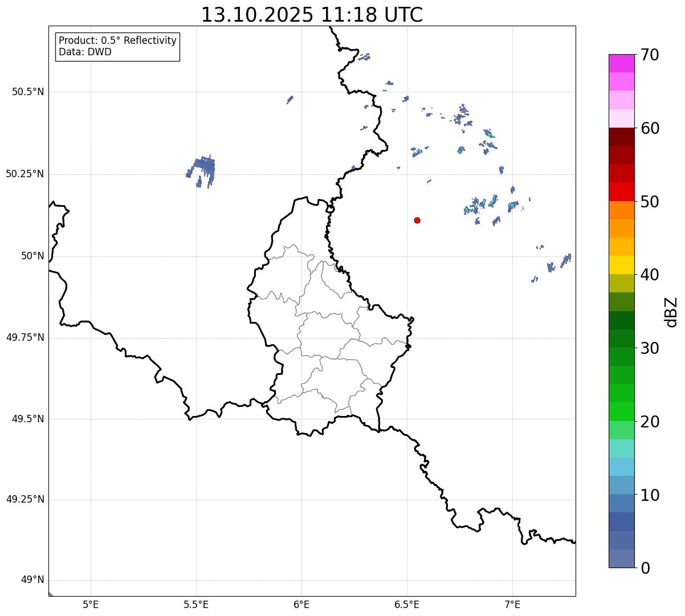The height and width of the screenshot is (616, 685).
Task: Click the bright red colorbar segment above 50
Action: click(621, 192)
